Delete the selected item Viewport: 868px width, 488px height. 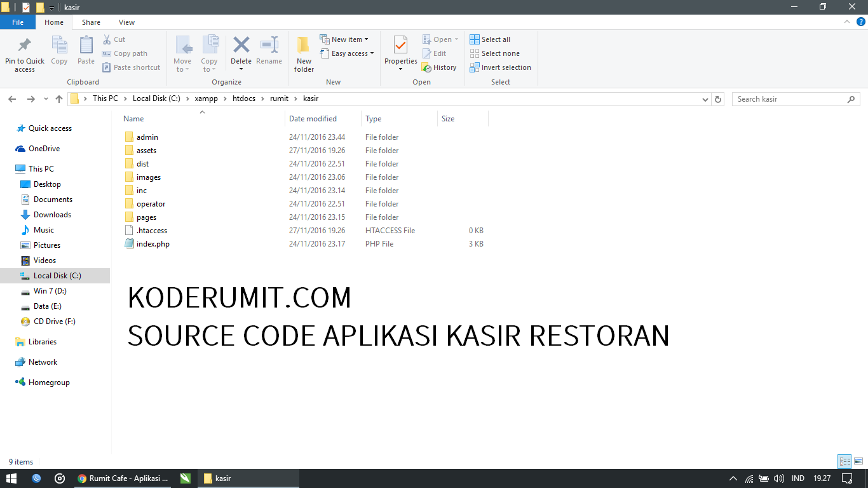(x=241, y=50)
